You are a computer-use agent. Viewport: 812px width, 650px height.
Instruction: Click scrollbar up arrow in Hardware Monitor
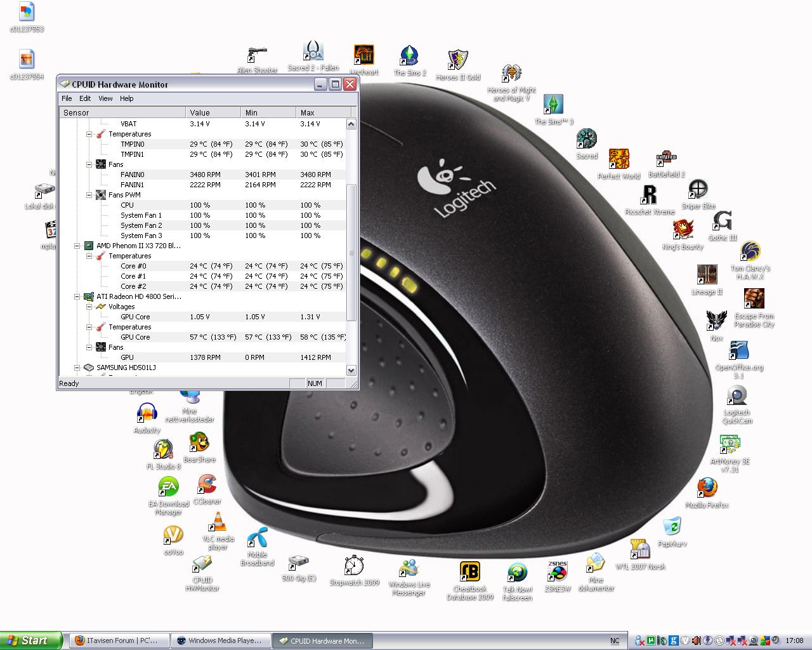click(351, 124)
